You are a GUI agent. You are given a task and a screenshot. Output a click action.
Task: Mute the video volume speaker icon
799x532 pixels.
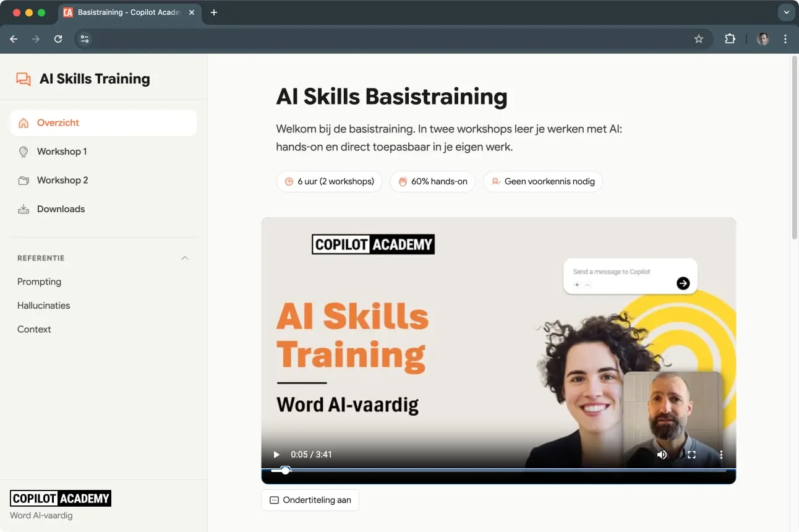pos(662,455)
